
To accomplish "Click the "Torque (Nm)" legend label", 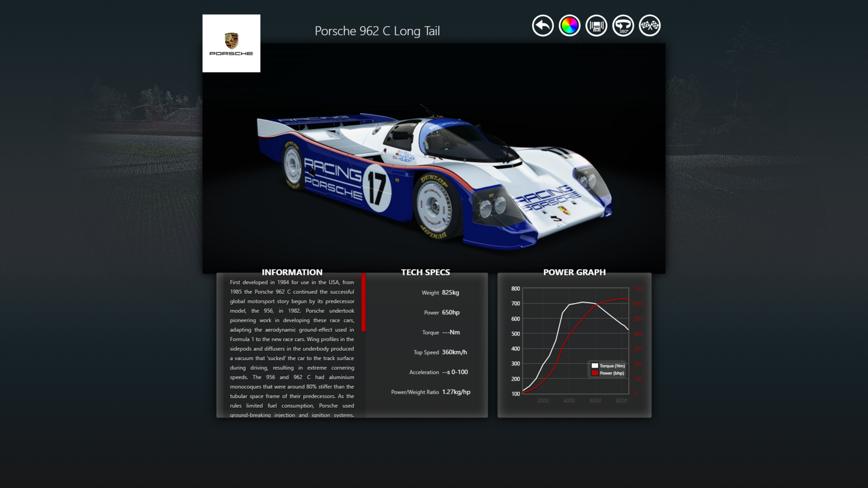I will coord(612,366).
